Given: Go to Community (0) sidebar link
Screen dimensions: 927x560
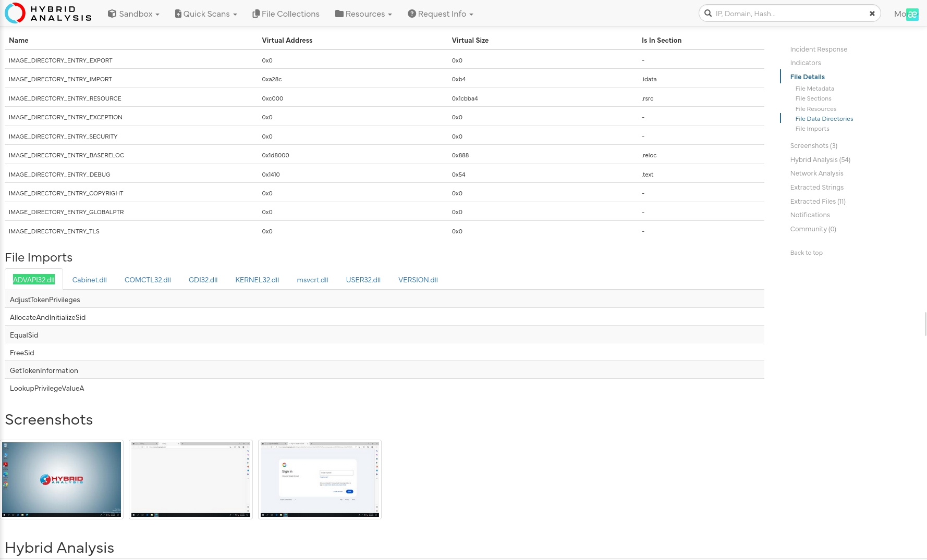Looking at the screenshot, I should pyautogui.click(x=813, y=229).
